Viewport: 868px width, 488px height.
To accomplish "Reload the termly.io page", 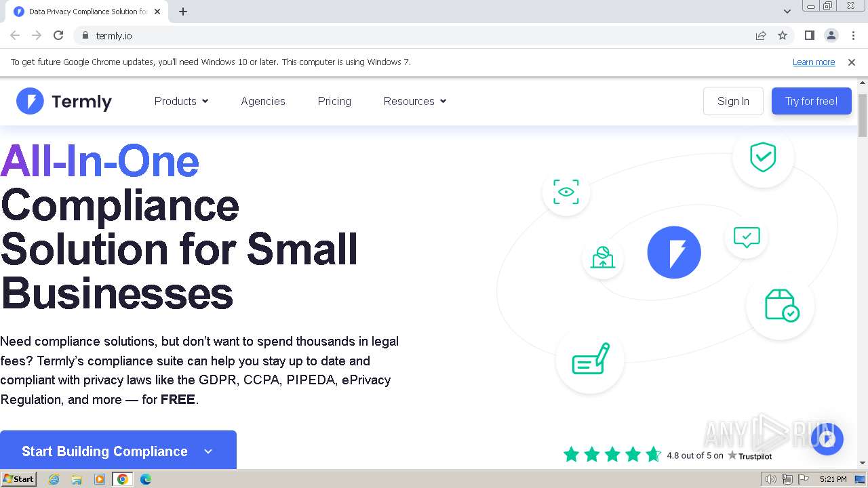I will [x=58, y=35].
